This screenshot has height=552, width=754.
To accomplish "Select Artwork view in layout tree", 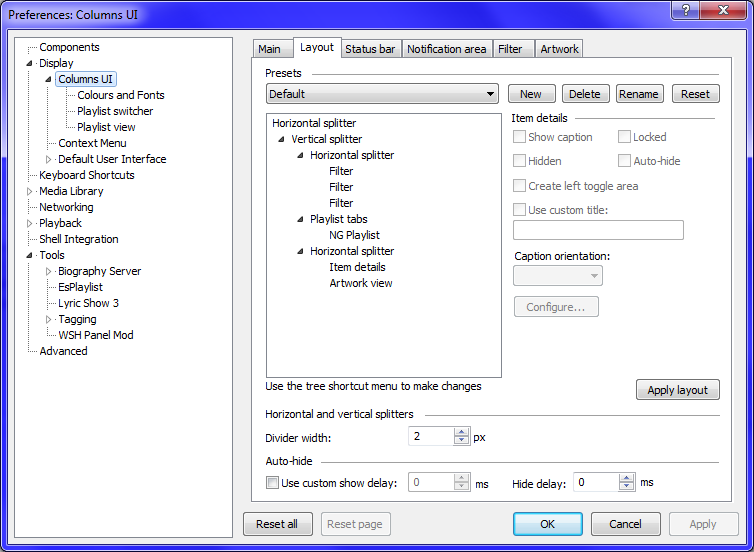I will [x=361, y=283].
